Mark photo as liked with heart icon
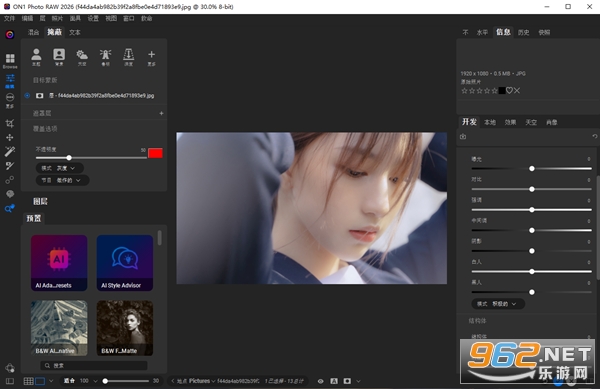Image resolution: width=600 pixels, height=389 pixels. click(x=509, y=91)
